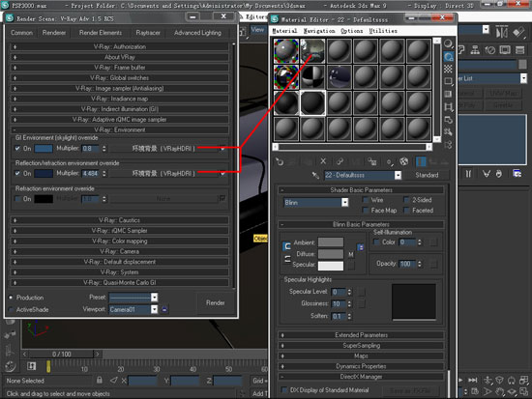Expand Maps rollout in Material Editor
The image size is (532, 399).
pos(361,356)
